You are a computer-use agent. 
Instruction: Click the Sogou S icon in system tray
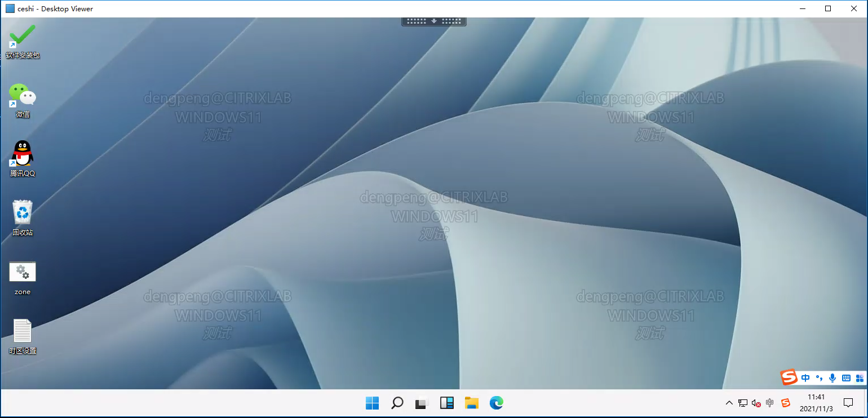coord(786,403)
